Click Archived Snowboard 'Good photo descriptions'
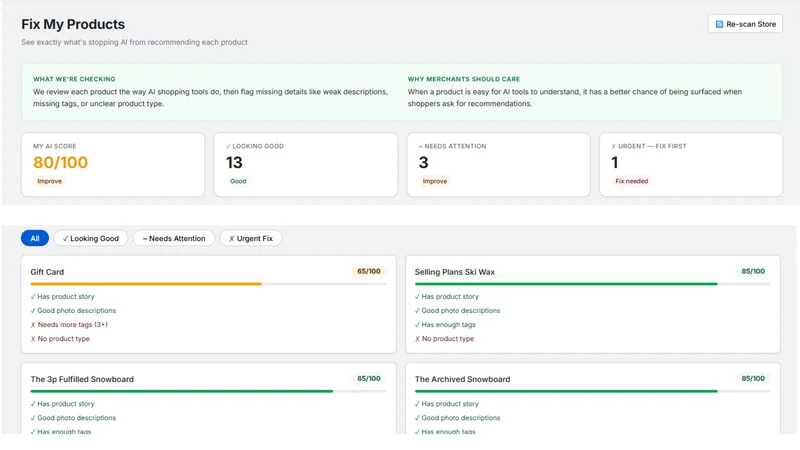800x450 pixels. (x=457, y=418)
